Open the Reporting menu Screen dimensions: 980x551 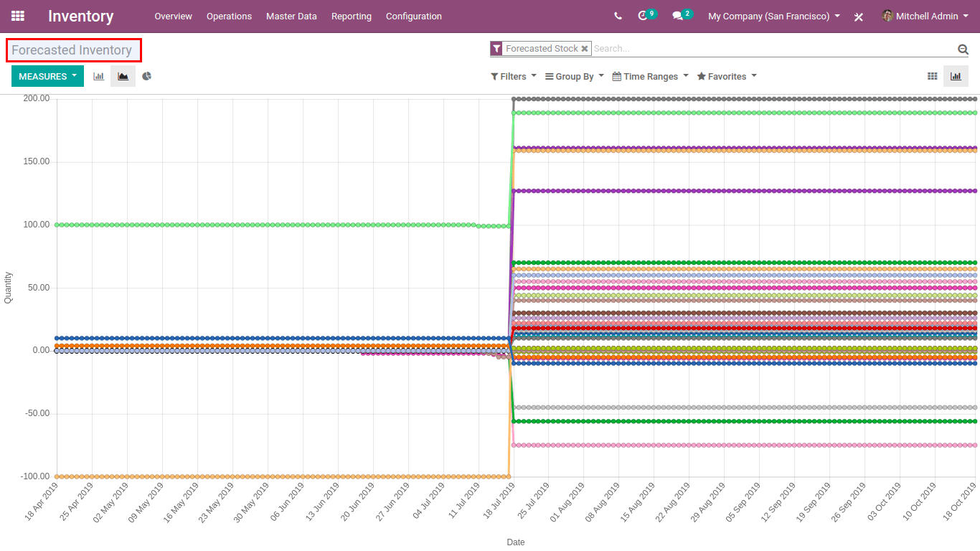[x=352, y=16]
